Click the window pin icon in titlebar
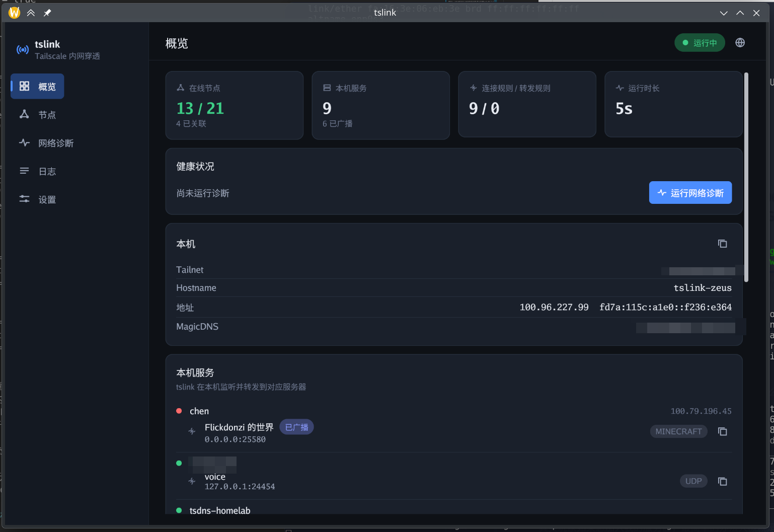774x532 pixels. click(x=47, y=13)
